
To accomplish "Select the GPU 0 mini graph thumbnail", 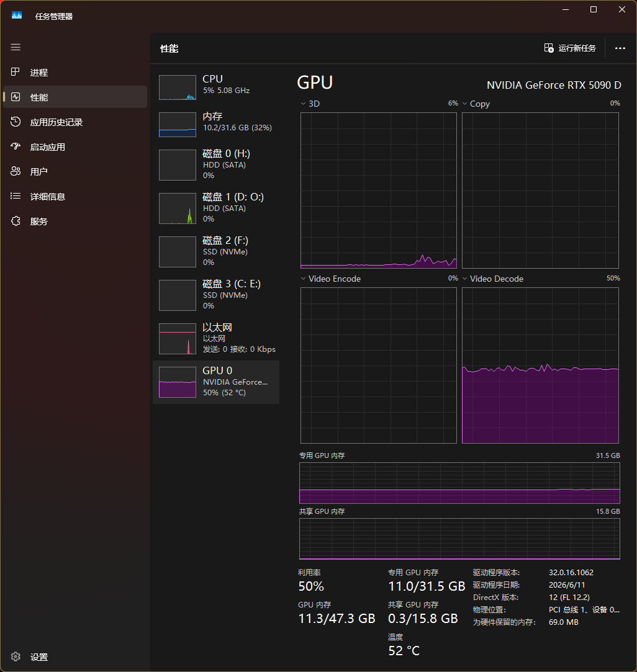I will coord(178,382).
